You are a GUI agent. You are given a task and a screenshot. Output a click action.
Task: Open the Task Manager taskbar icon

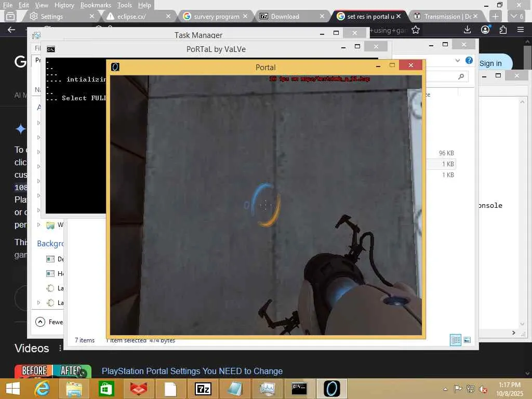267,389
